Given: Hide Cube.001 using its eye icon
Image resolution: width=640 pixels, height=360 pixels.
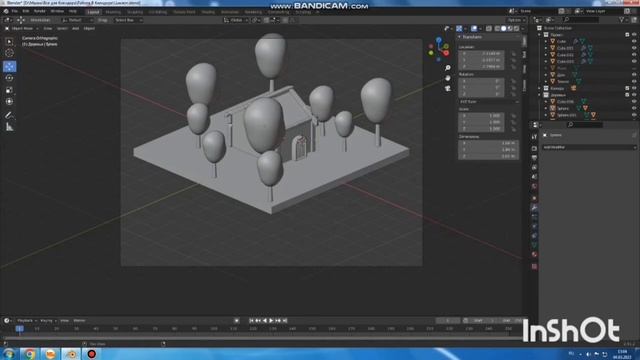Looking at the screenshot, I should point(634,48).
